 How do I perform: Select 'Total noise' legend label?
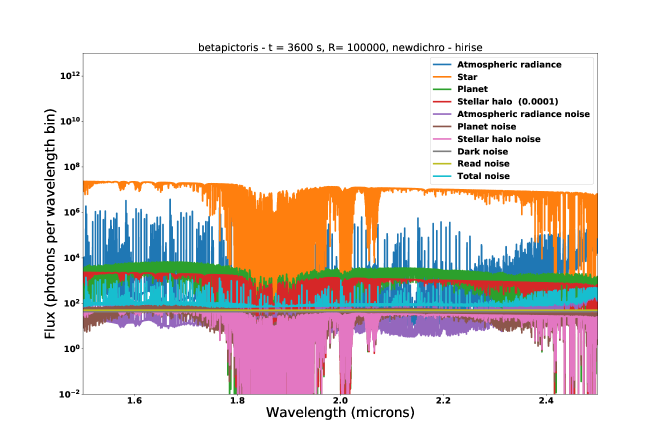coord(483,176)
